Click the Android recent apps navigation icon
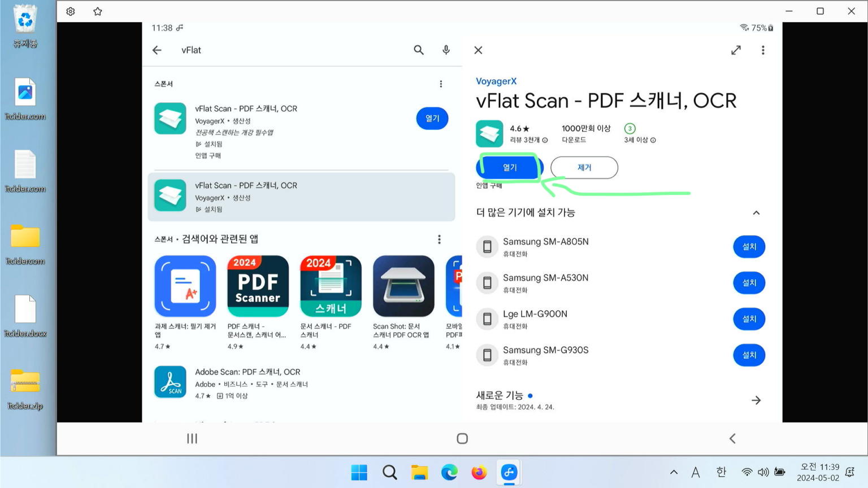 tap(192, 438)
